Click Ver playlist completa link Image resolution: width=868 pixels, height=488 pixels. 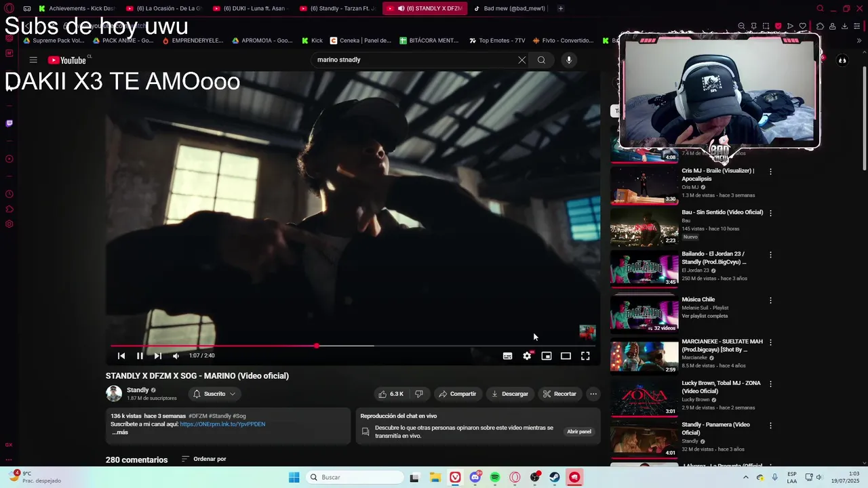(705, 316)
